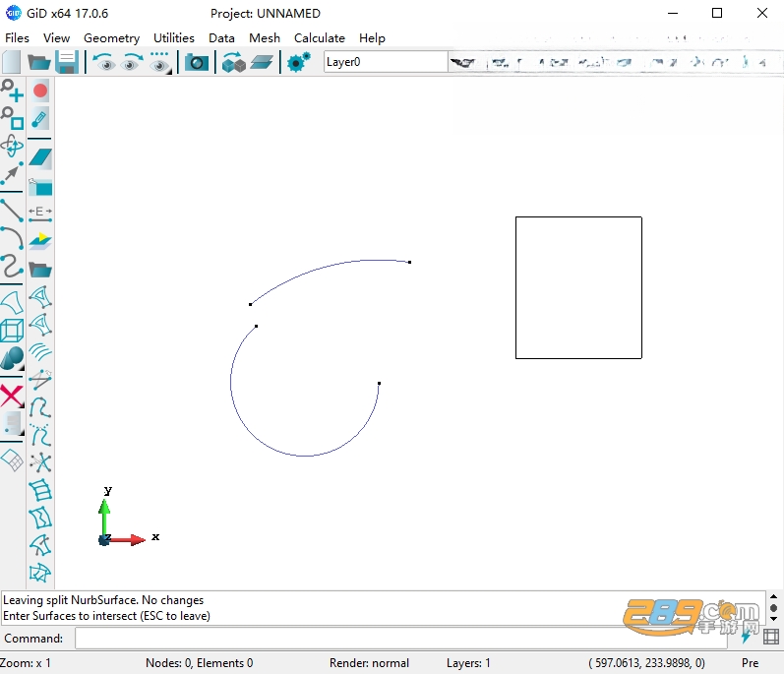Click the Save project floppy icon
The image size is (784, 674).
pos(67,63)
